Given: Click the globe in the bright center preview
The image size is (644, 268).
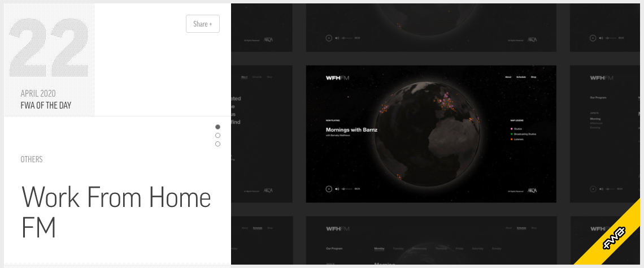Looking at the screenshot, I should click(x=427, y=134).
